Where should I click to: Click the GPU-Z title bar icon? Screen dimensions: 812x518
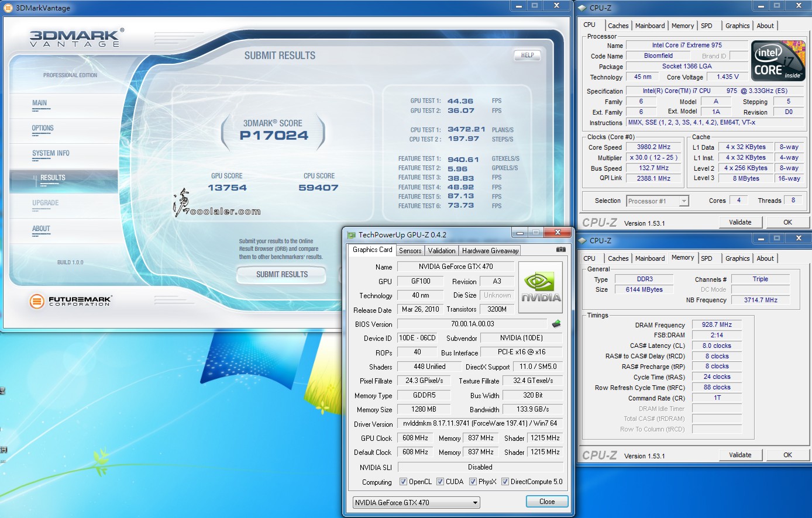click(351, 235)
